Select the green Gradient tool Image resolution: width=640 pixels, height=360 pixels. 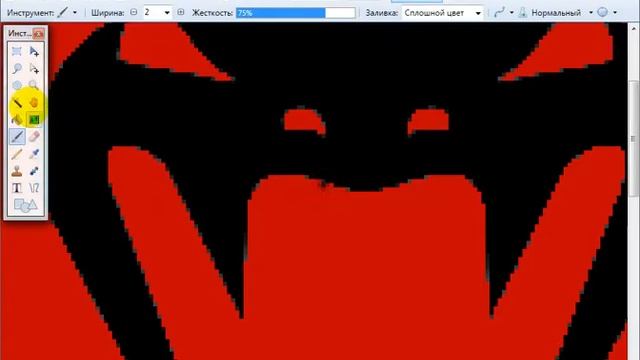[34, 120]
